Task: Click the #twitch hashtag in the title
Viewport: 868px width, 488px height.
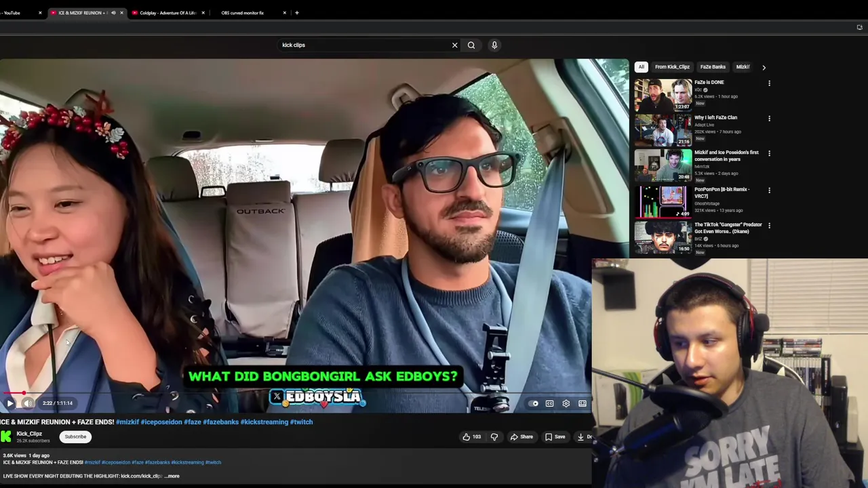Action: point(302,422)
